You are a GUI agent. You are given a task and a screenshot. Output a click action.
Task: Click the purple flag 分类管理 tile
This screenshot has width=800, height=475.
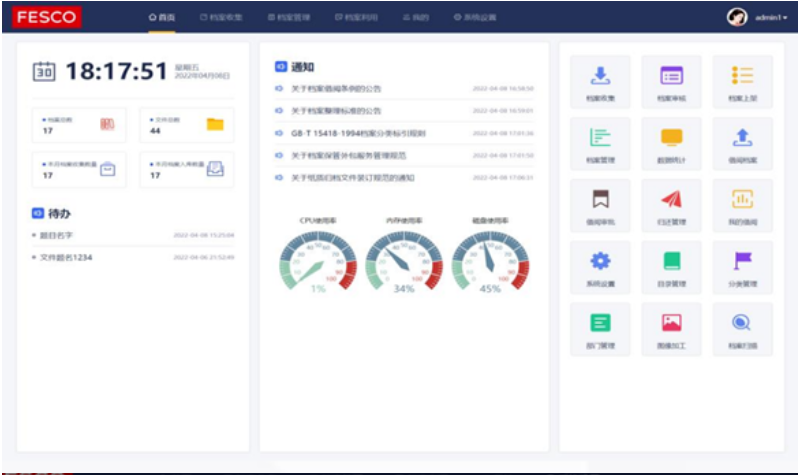point(742,267)
